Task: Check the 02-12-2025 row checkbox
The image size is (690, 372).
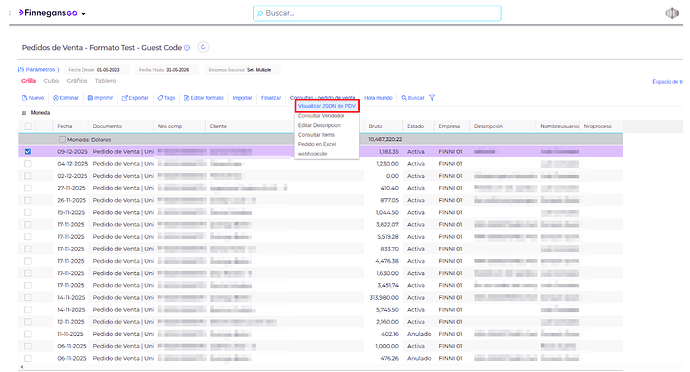Action: 28,176
